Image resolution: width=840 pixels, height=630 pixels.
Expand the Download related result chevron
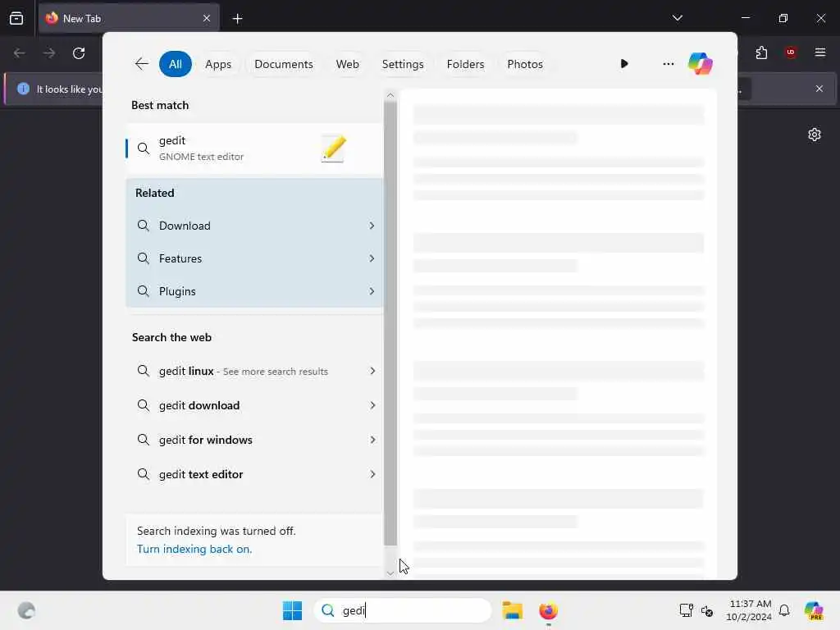tap(372, 226)
